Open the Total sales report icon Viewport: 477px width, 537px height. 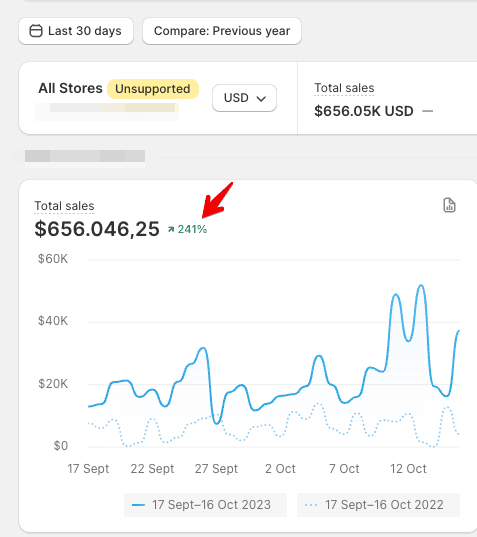pyautogui.click(x=449, y=205)
